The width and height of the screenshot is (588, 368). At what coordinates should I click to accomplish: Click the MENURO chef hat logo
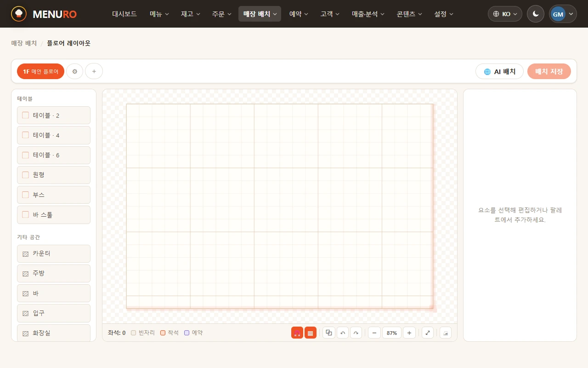coord(19,14)
